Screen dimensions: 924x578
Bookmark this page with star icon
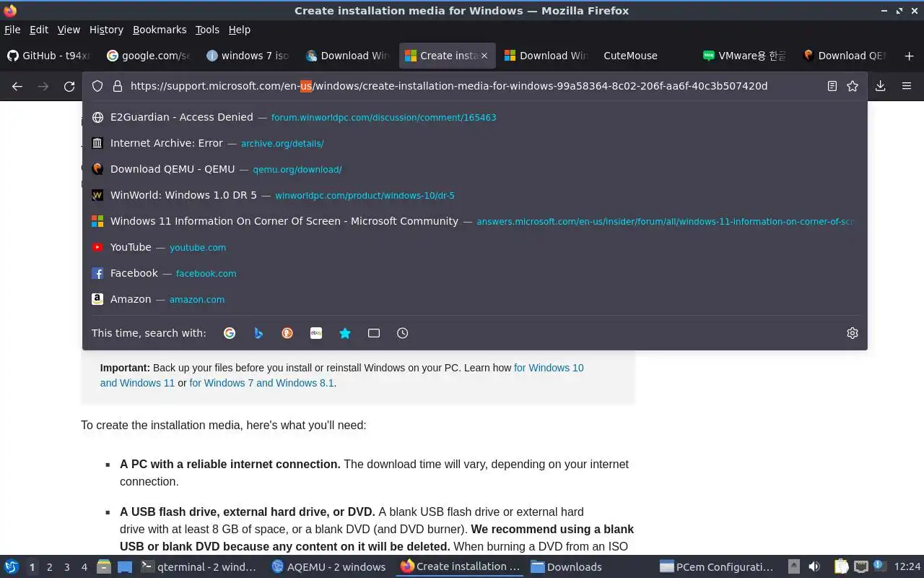853,86
